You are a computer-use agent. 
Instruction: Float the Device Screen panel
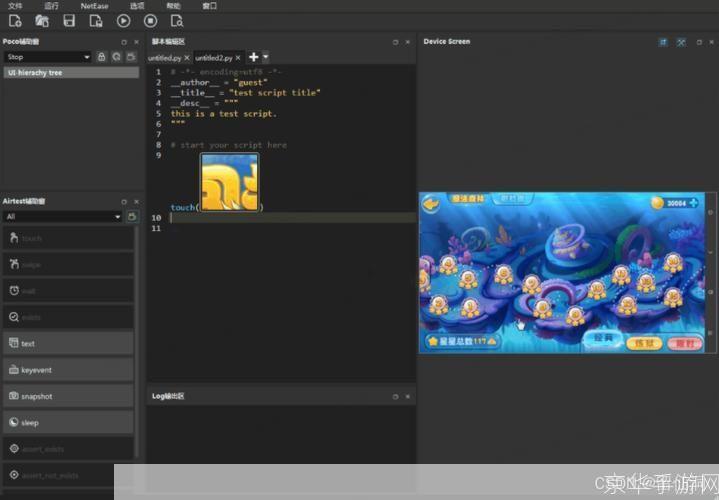[699, 42]
